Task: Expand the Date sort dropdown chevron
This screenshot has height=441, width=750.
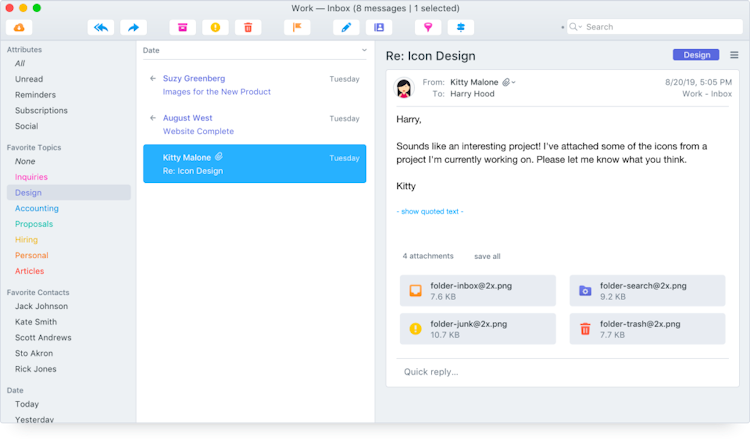Action: pos(364,50)
